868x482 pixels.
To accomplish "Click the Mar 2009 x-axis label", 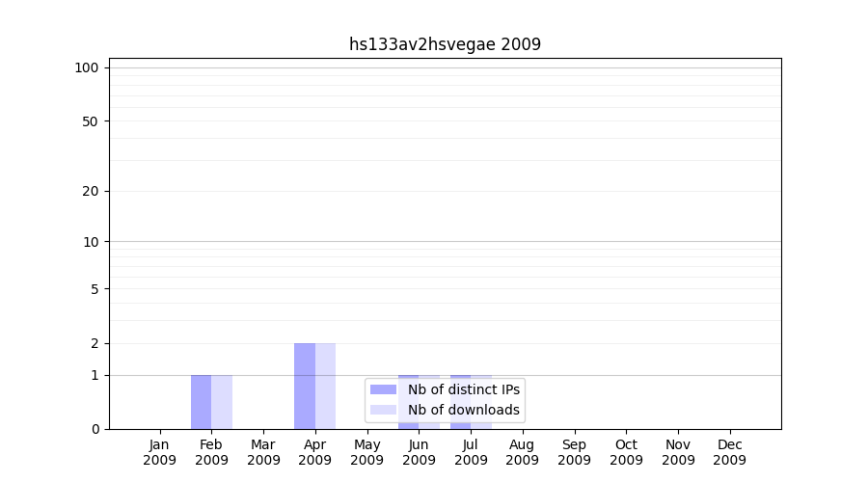I will 263,452.
